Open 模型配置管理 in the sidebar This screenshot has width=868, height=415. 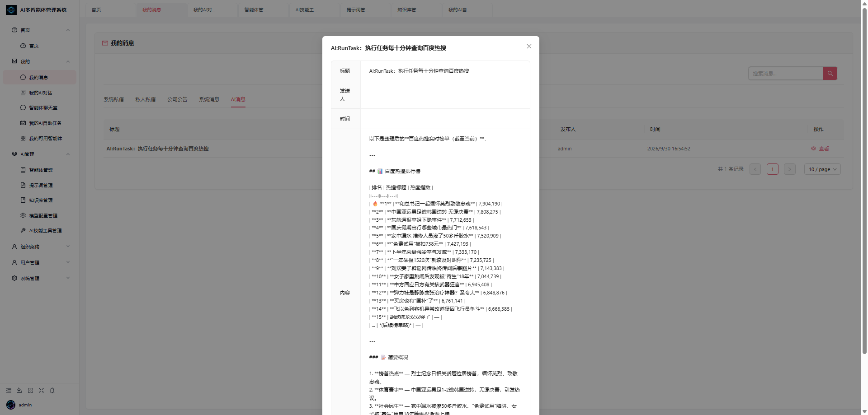[x=39, y=215]
